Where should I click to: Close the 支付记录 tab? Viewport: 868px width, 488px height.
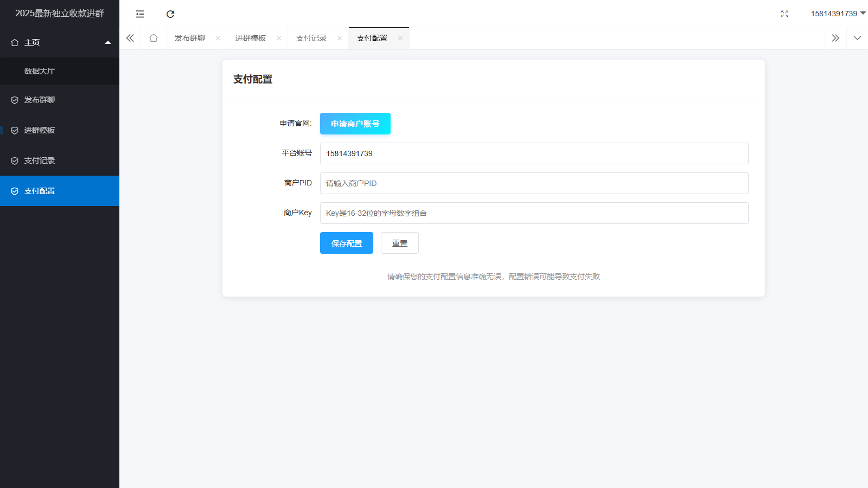(340, 38)
